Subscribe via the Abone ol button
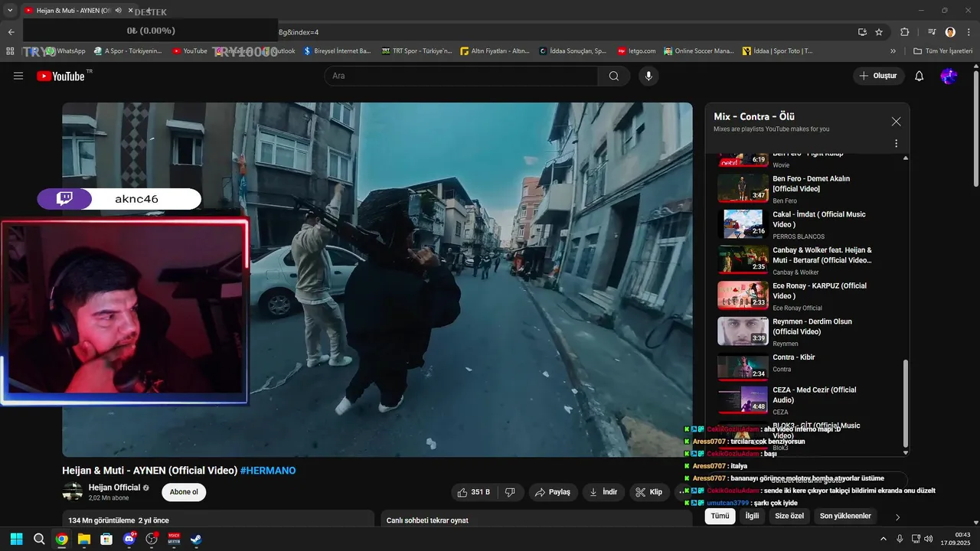This screenshot has width=980, height=551. (184, 492)
